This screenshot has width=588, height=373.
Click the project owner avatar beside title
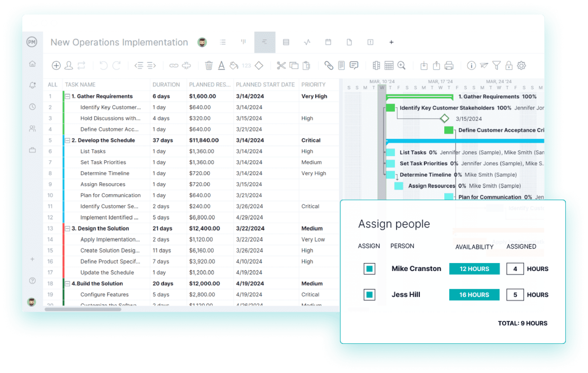pos(202,42)
